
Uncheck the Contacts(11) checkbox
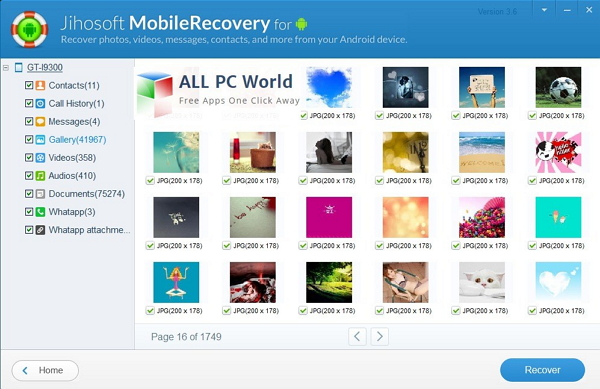coord(29,85)
